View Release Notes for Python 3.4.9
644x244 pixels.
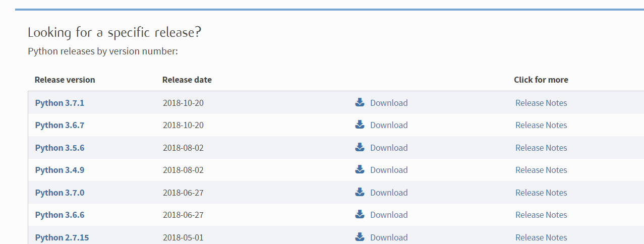pos(541,170)
